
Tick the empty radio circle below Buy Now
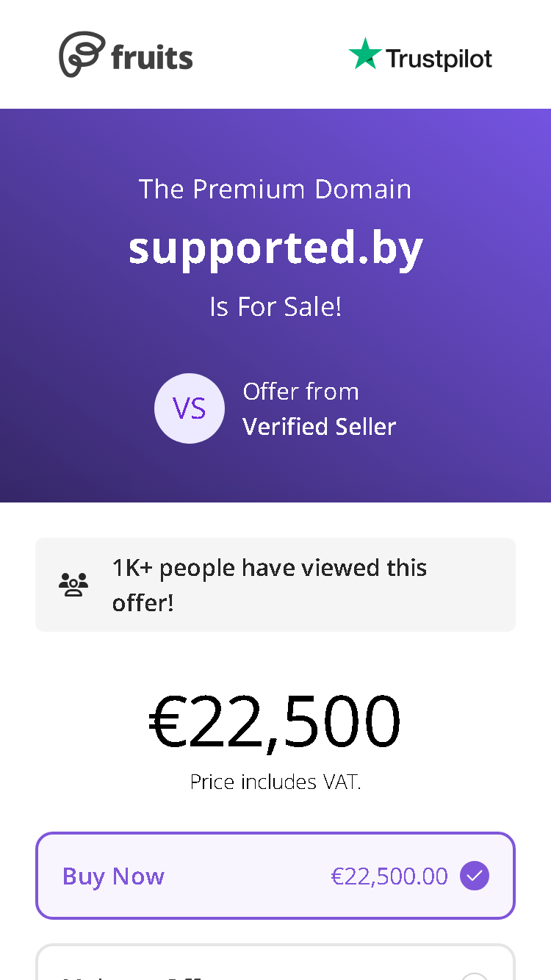(x=475, y=976)
